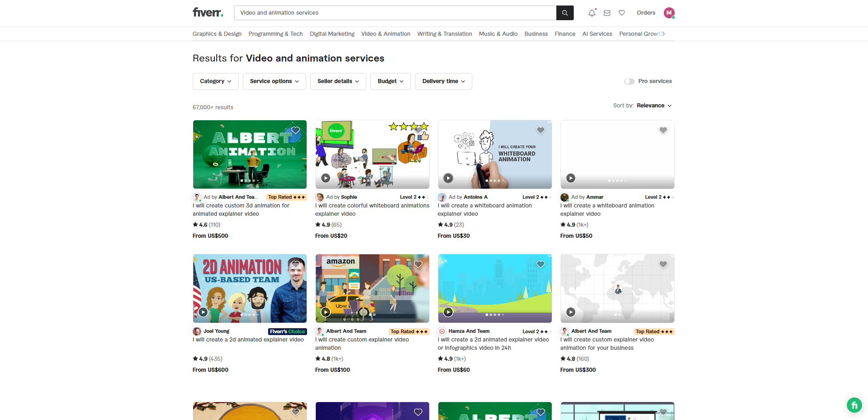Click the search input field
This screenshot has height=420, width=868.
(395, 13)
